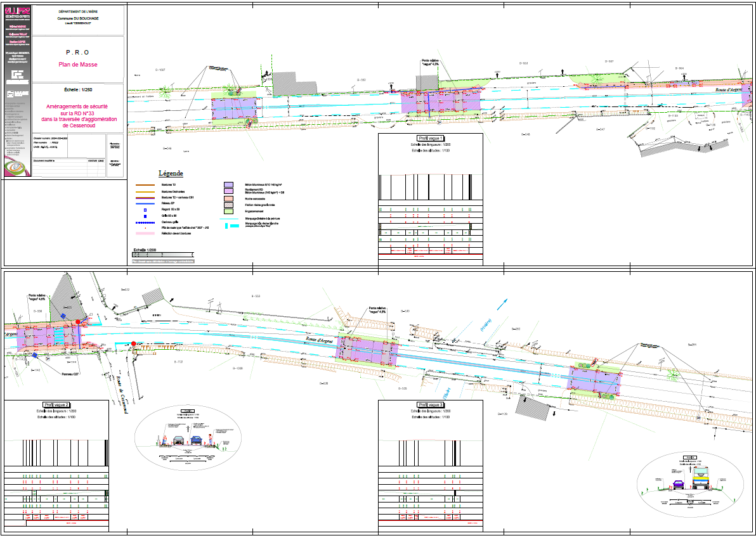Click the Profil vague 2 title box
Viewport: 756px width, 538px height.
coord(56,405)
